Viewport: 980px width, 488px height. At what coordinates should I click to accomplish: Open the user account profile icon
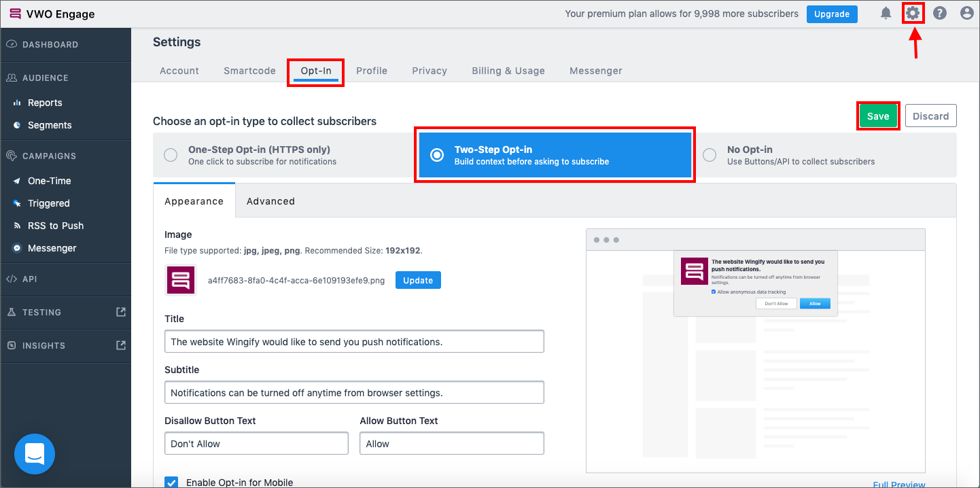[966, 13]
